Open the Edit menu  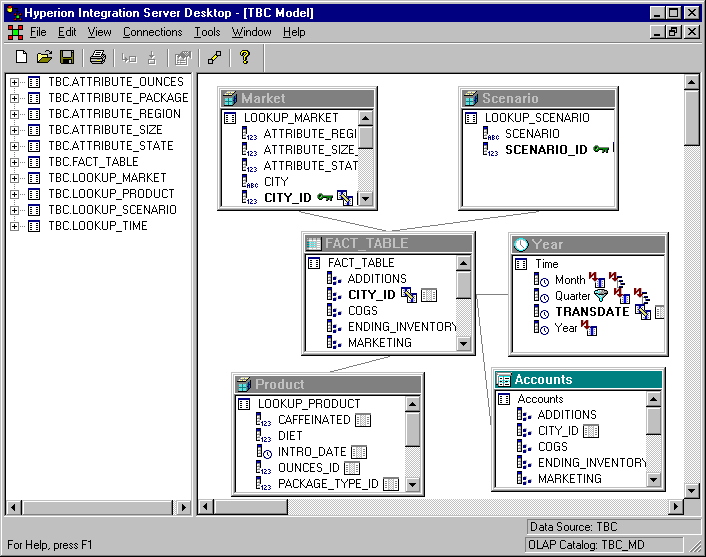click(67, 32)
